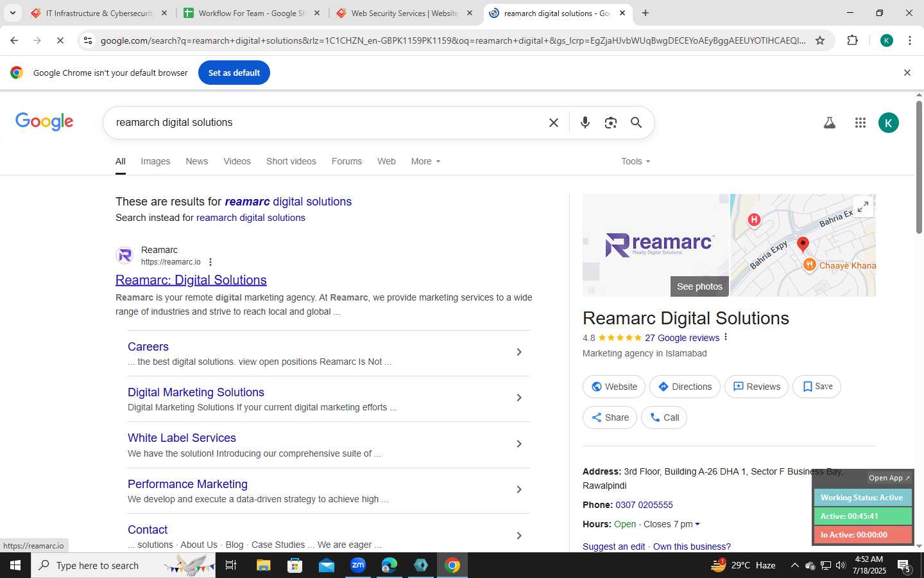Click Open App in the tracker widget
Image resolution: width=924 pixels, height=578 pixels.
tap(889, 478)
